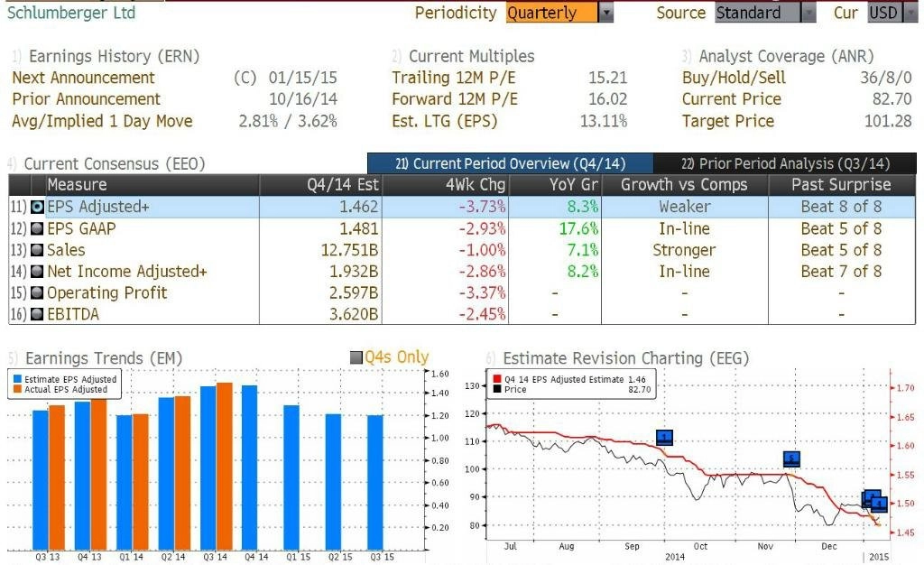Select the Net Income Adjusted+ radio button
The width and height of the screenshot is (924, 565).
click(37, 272)
